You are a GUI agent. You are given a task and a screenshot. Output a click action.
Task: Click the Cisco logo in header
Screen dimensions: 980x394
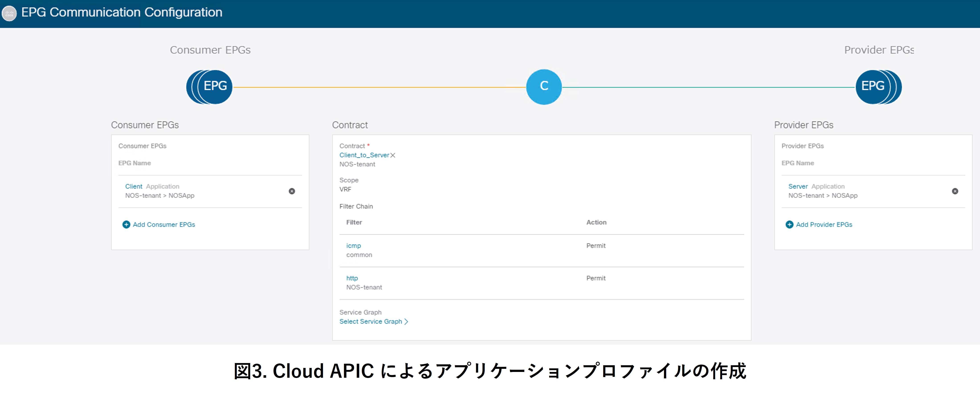click(9, 14)
